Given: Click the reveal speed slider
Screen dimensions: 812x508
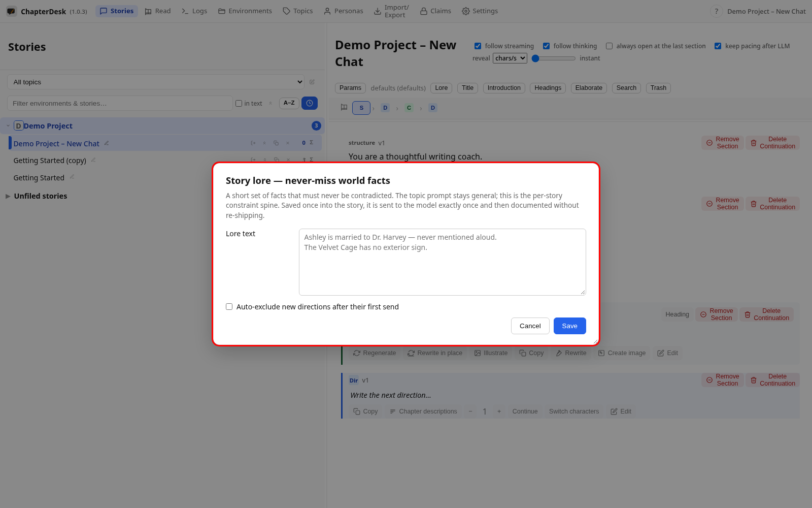Looking at the screenshot, I should pos(554,58).
